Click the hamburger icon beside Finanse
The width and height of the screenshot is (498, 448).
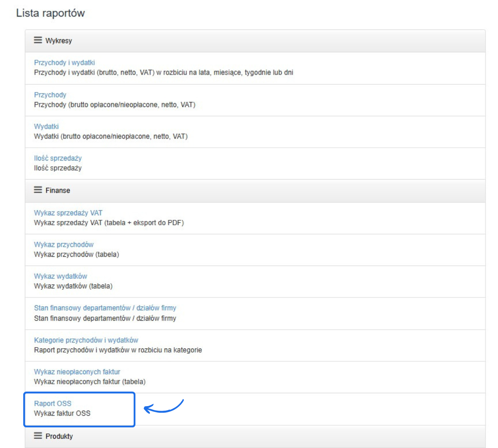tap(38, 190)
